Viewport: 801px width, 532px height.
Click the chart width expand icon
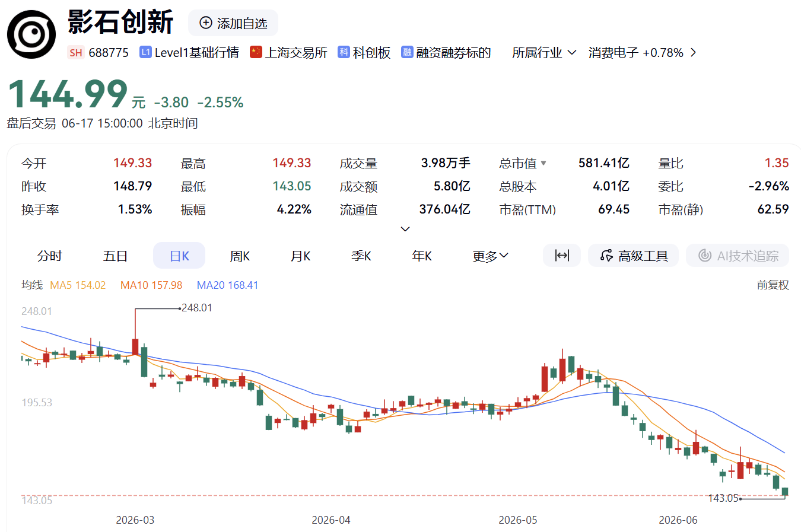click(x=562, y=256)
